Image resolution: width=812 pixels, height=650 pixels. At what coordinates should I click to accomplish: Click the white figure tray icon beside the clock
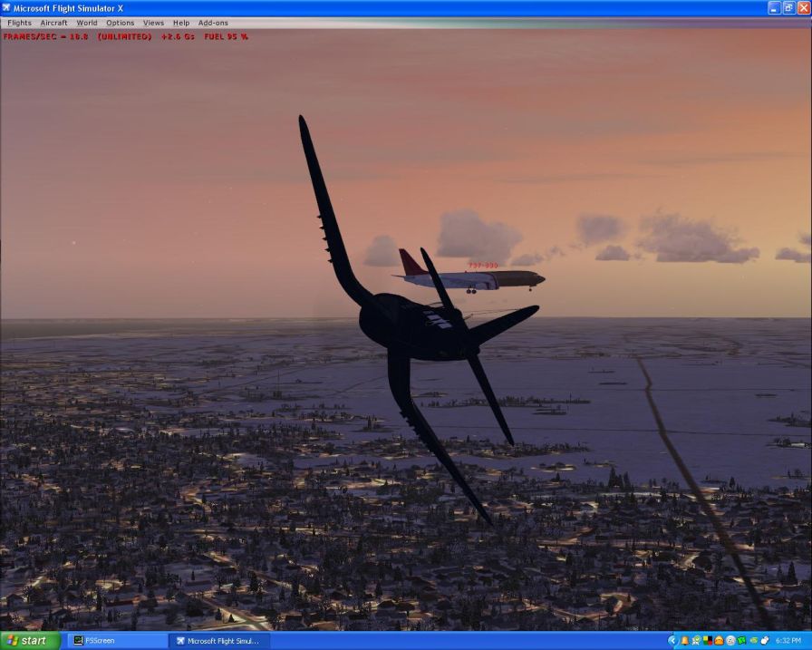tap(764, 641)
